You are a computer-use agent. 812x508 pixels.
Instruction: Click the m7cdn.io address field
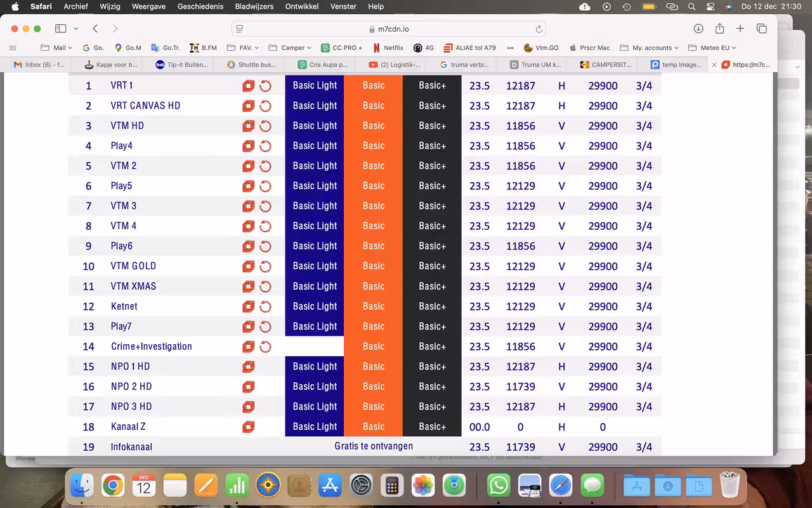(x=389, y=29)
